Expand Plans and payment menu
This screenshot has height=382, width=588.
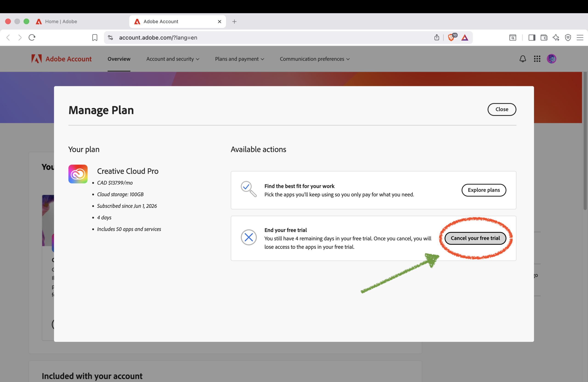tap(239, 59)
